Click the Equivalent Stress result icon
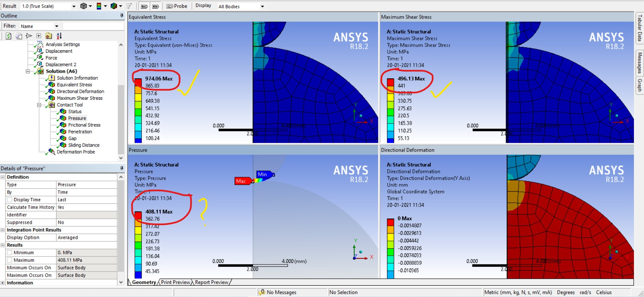 point(52,85)
